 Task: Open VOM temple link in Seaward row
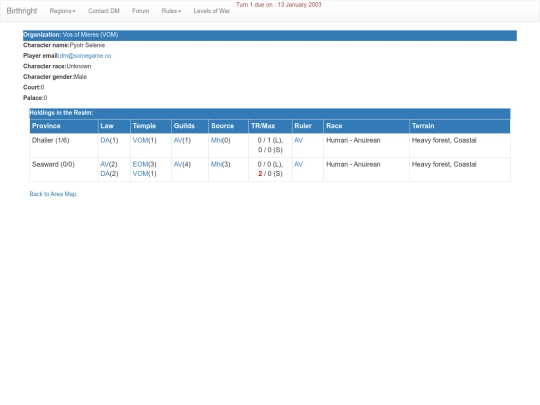140,174
